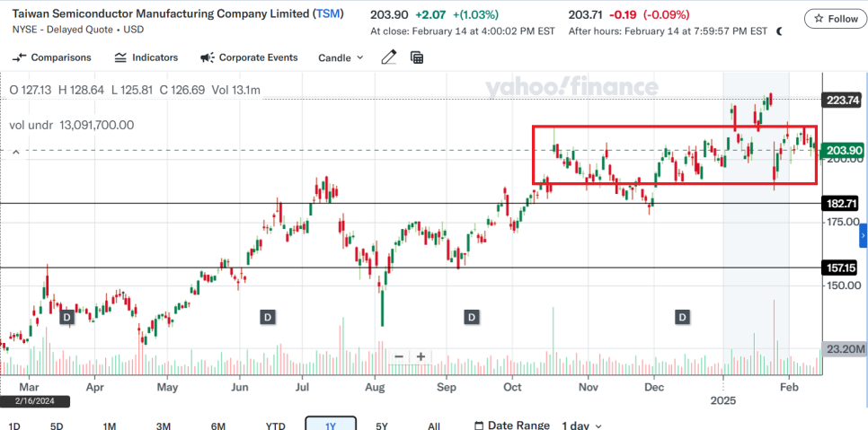Expand the 1 day interval dropdown
Screen dimensions: 868x430
[581, 426]
